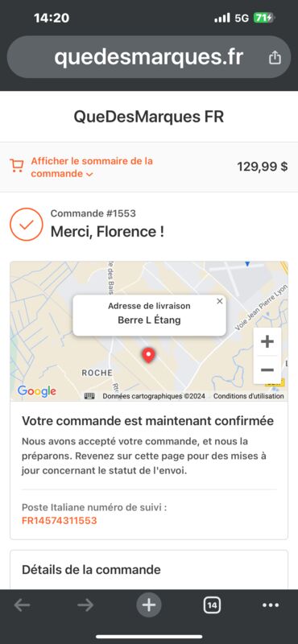Tap the share icon in address bar
The height and width of the screenshot is (644, 298).
(x=275, y=58)
